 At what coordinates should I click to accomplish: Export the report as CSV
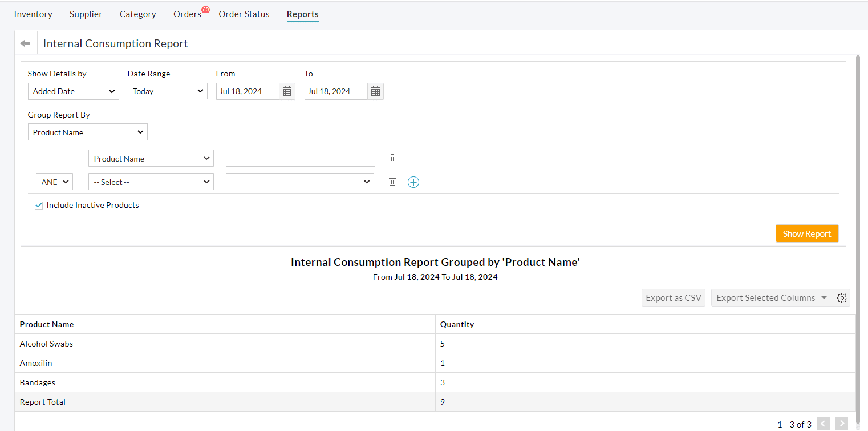[674, 297]
